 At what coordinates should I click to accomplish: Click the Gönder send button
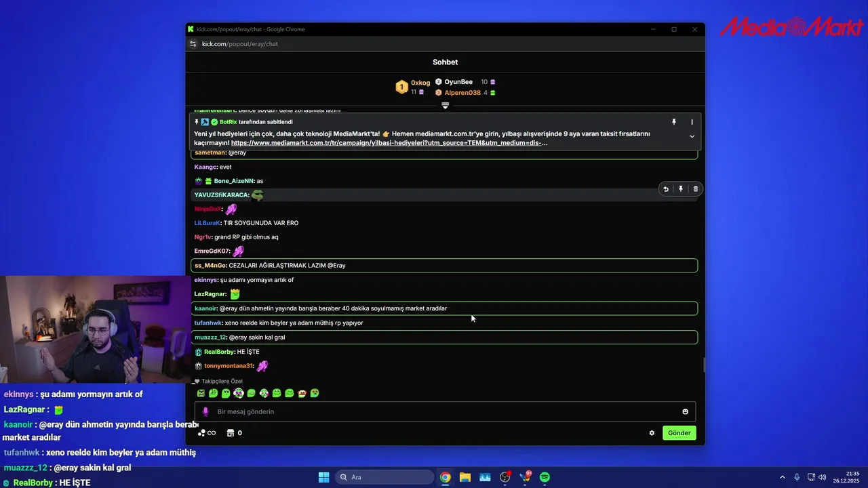pos(679,432)
